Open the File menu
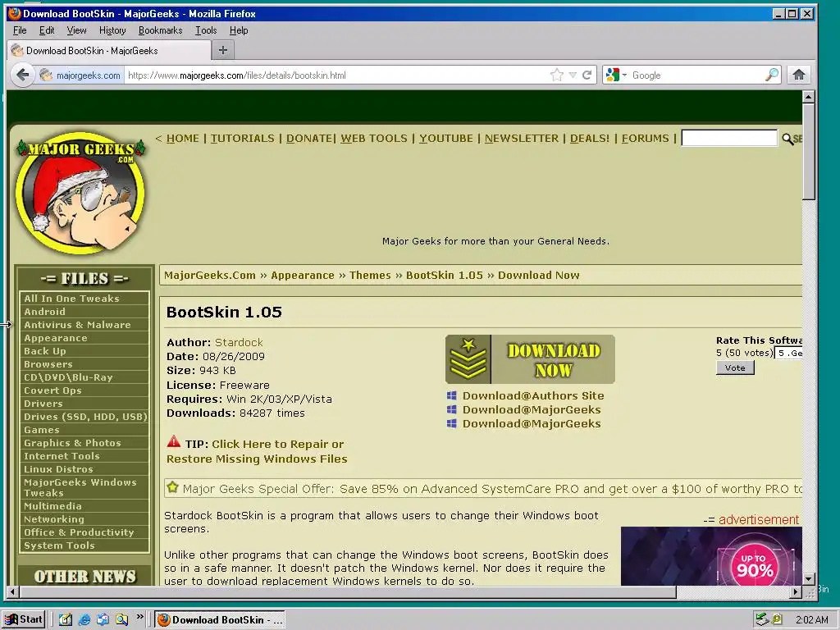This screenshot has width=840, height=630. click(20, 30)
